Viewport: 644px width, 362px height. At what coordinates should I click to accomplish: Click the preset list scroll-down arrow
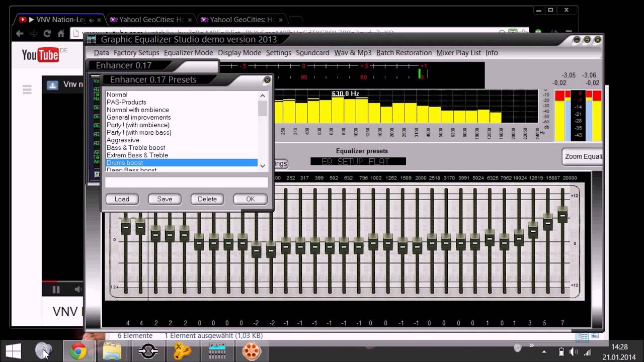point(263,165)
